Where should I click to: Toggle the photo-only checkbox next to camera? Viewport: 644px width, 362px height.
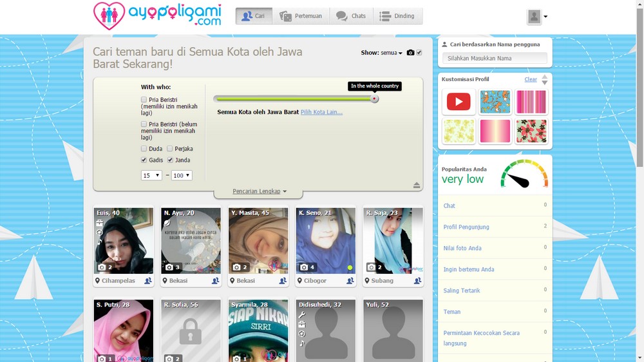(419, 53)
